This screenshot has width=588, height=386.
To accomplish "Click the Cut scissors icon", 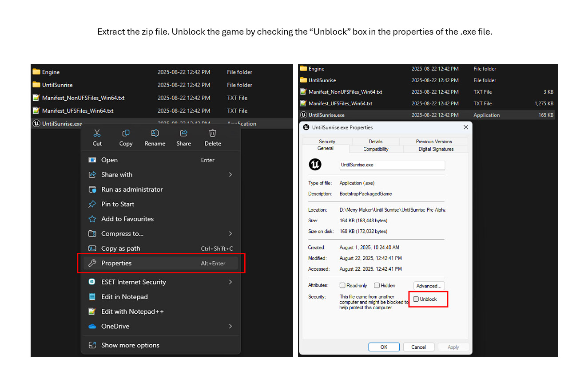I will click(97, 133).
